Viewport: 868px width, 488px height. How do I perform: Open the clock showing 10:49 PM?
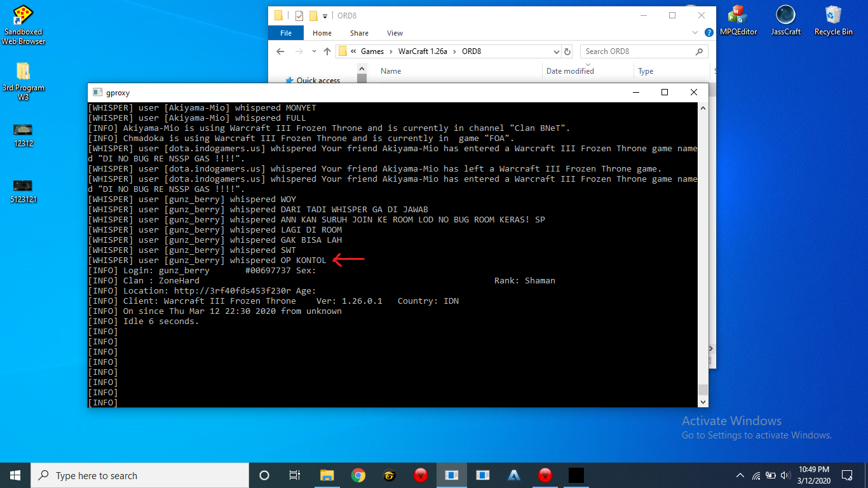(x=813, y=475)
